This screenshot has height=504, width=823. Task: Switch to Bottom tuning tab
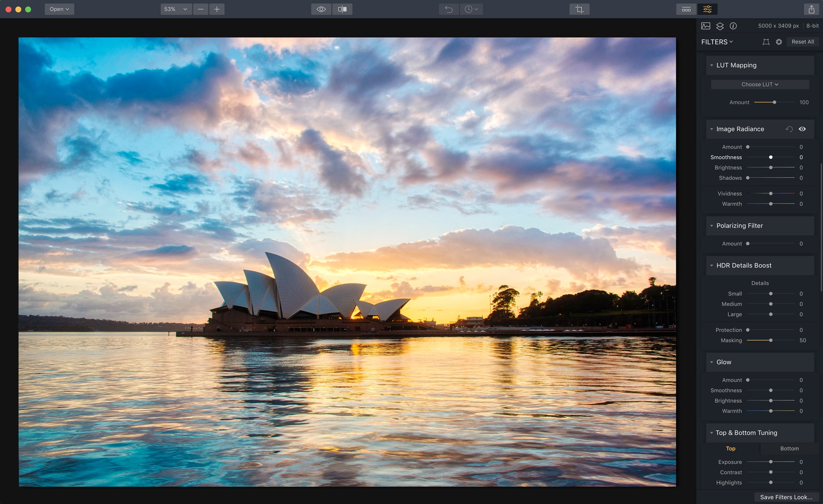tap(789, 448)
